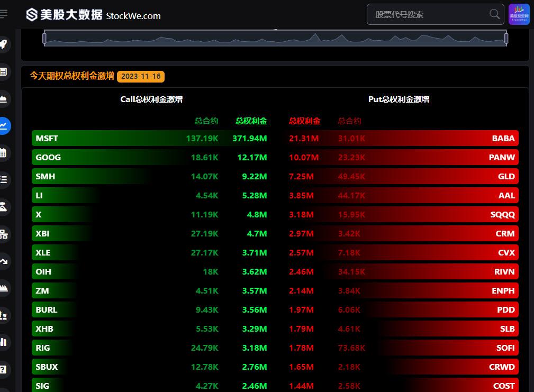This screenshot has height=392, width=534.
Task: Open the calendar icon in sidebar
Action: point(3,153)
